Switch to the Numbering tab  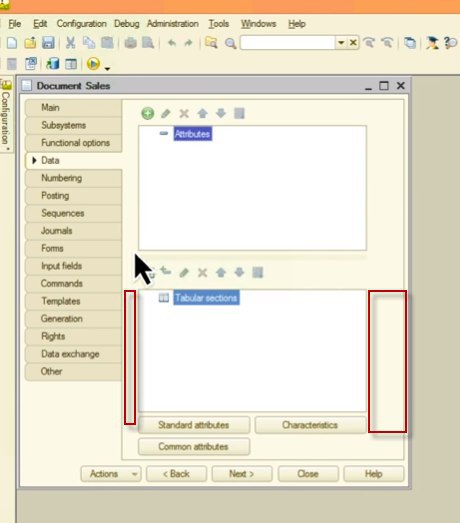click(73, 178)
